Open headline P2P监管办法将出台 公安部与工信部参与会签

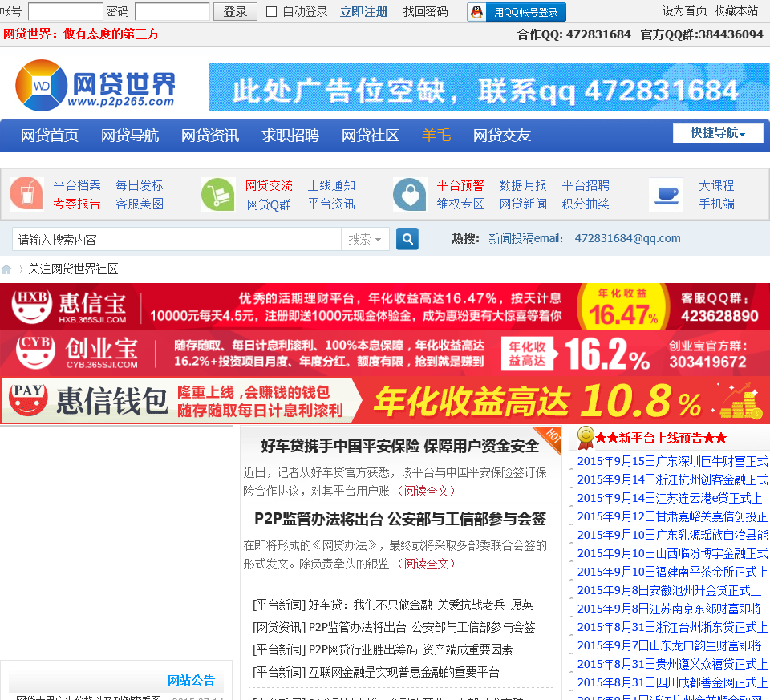pyautogui.click(x=399, y=519)
